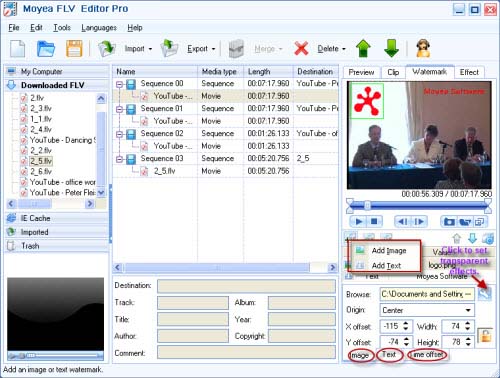Increase Width with spinner up arrow

(x=468, y=323)
